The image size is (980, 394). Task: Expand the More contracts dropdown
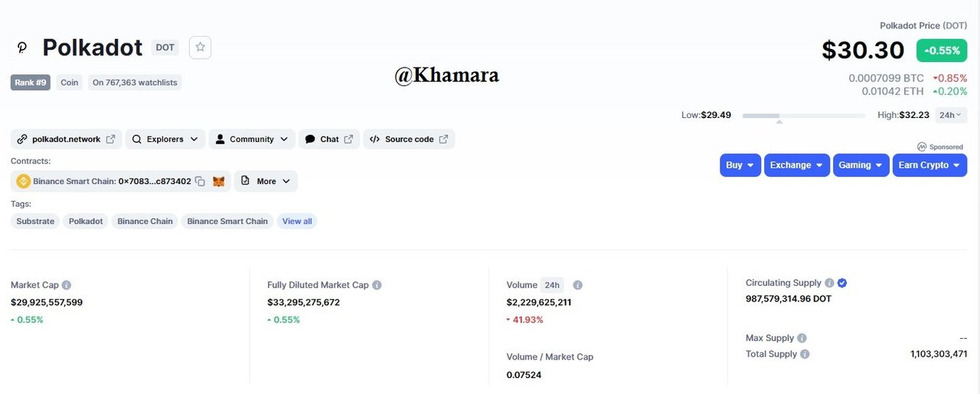point(266,182)
